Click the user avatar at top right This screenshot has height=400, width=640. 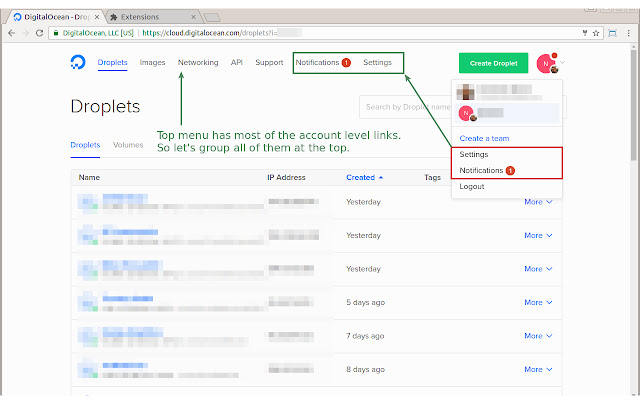coord(547,63)
